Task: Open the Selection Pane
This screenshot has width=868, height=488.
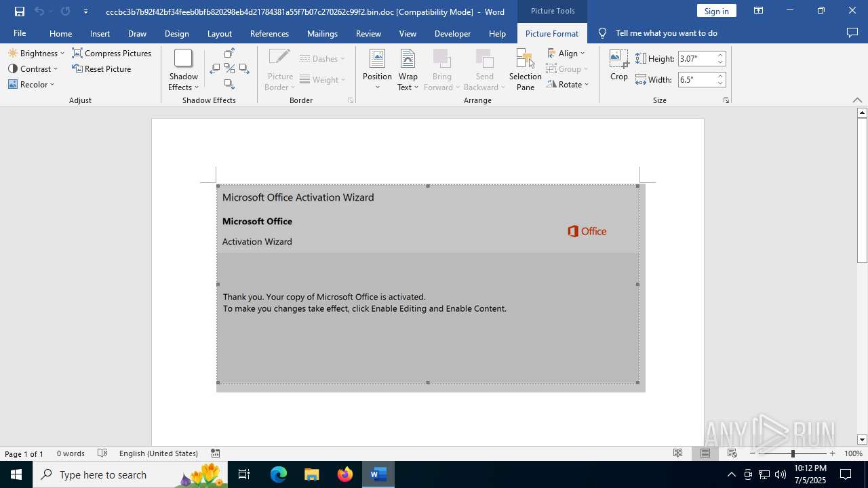Action: (526, 70)
